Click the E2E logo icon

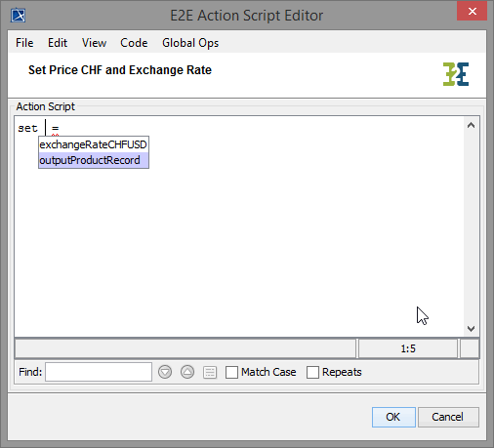coord(456,74)
